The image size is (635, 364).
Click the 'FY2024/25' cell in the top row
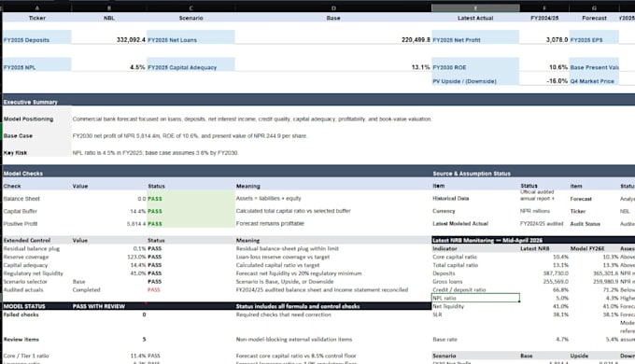(544, 18)
